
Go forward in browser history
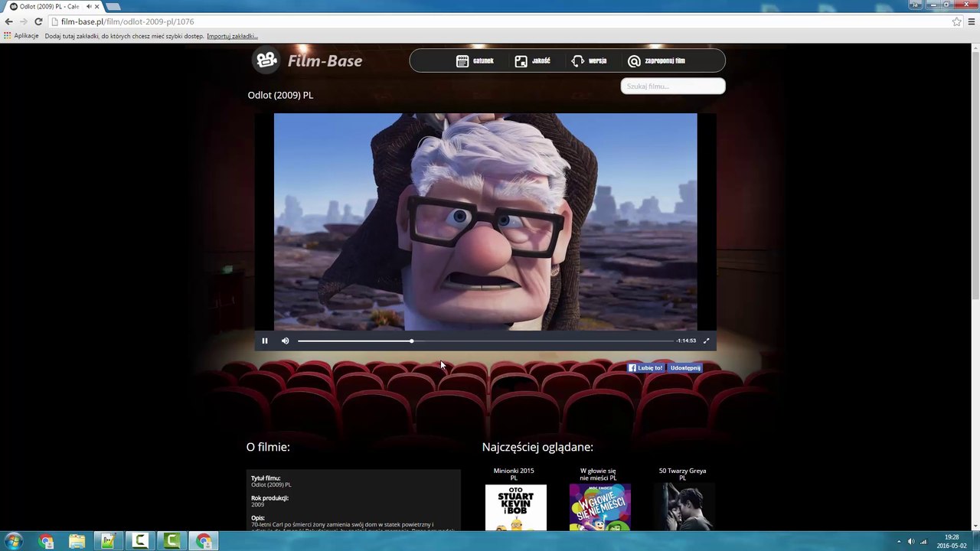[23, 21]
